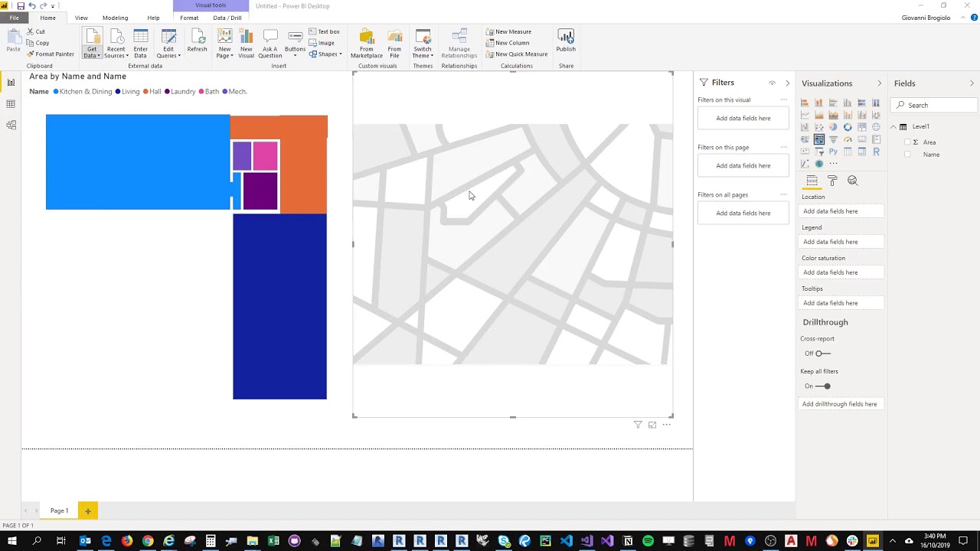Open the Analytics magnifier tab
This screenshot has width=980, height=551.
(852, 181)
